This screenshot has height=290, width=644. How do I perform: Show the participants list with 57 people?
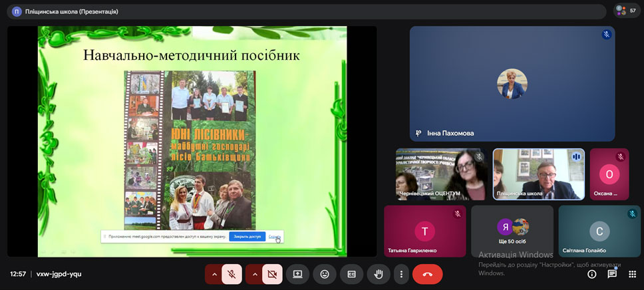(x=627, y=11)
